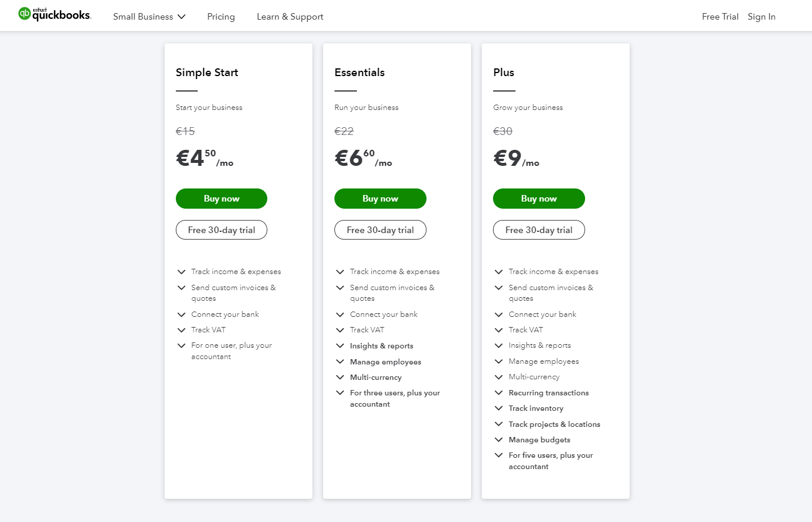The image size is (812, 522).
Task: Start Free 30-day trial for Plus
Action: tap(539, 230)
